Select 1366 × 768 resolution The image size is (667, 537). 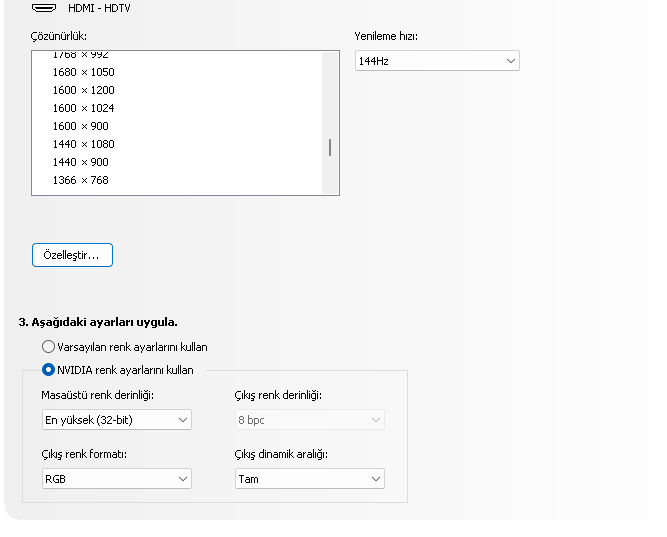(x=80, y=180)
